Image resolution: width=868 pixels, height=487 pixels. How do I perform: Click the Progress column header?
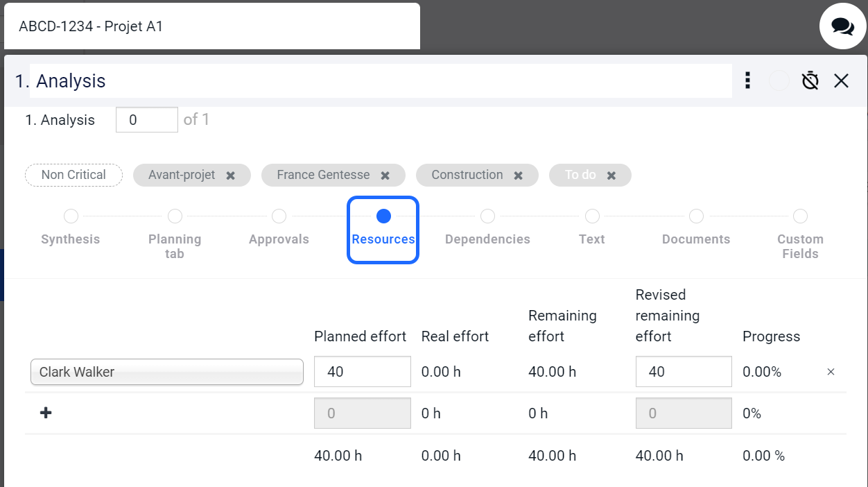771,336
